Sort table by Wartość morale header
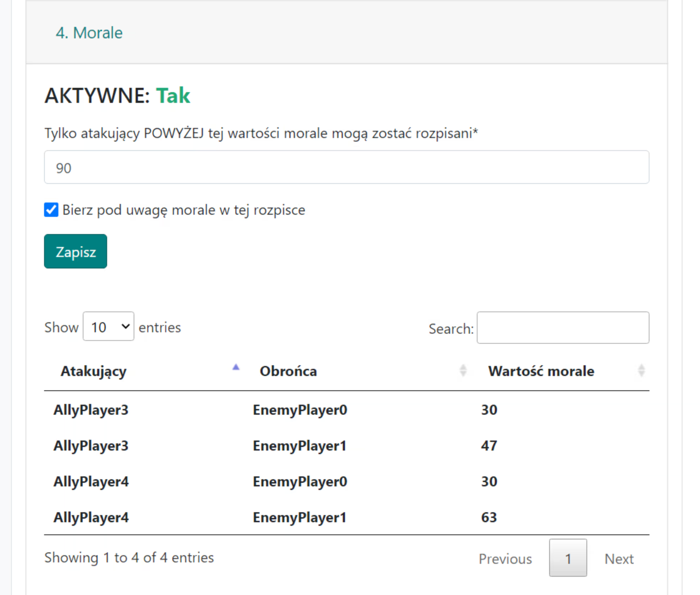The image size is (700, 595). [x=541, y=371]
